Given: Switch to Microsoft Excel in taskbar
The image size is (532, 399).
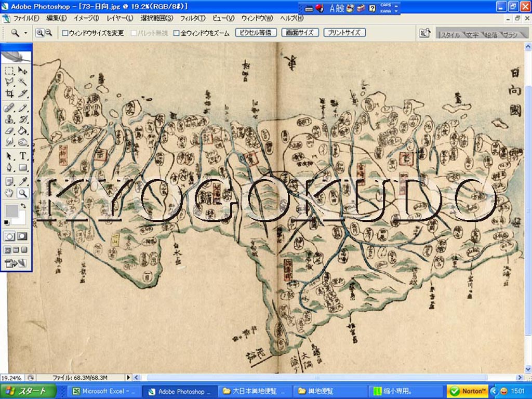Looking at the screenshot, I should (103, 391).
